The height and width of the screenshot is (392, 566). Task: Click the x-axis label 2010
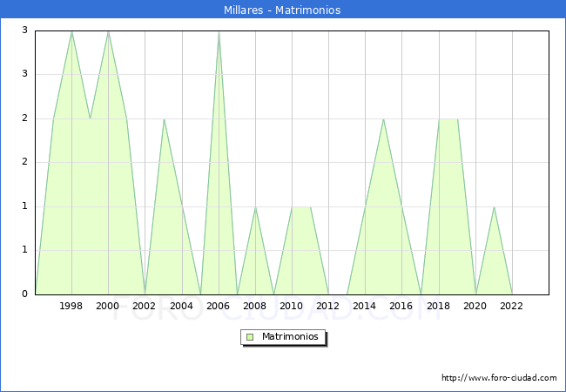click(x=292, y=306)
